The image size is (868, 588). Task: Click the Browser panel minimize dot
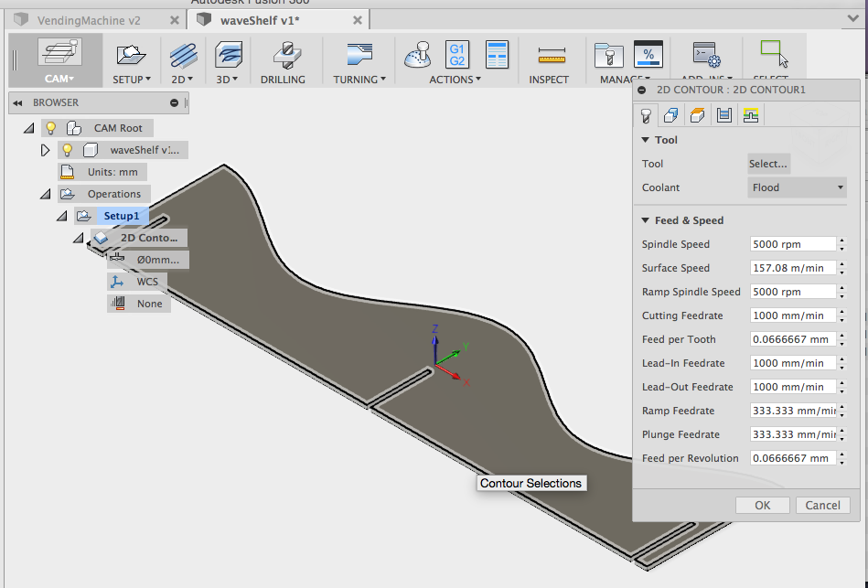(174, 103)
